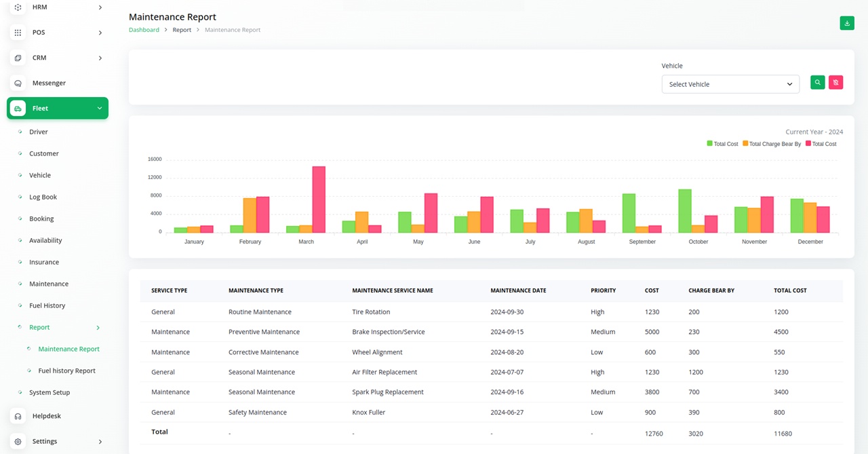Click the Brake Inspection/Service cell
Viewport: 868px width, 454px height.
coord(389,332)
